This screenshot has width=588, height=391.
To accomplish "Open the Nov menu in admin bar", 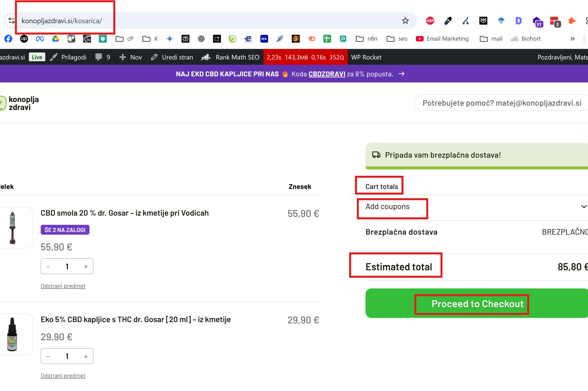I will (x=130, y=57).
